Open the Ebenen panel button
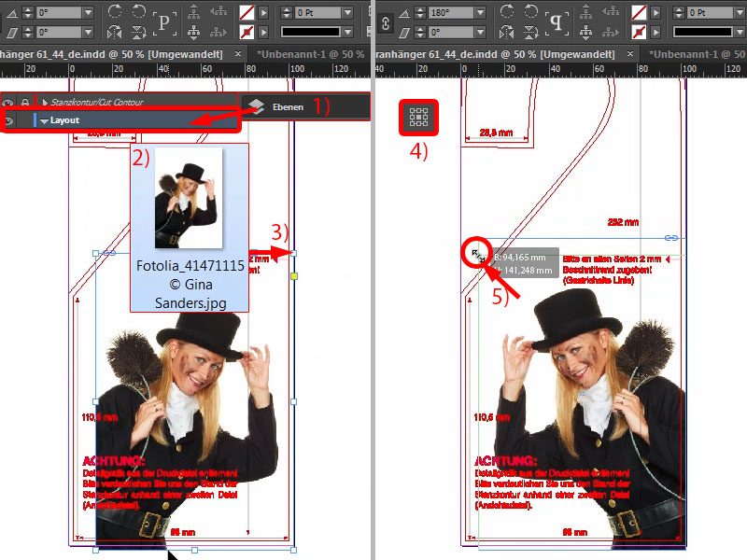The width and height of the screenshot is (747, 560). [x=305, y=106]
